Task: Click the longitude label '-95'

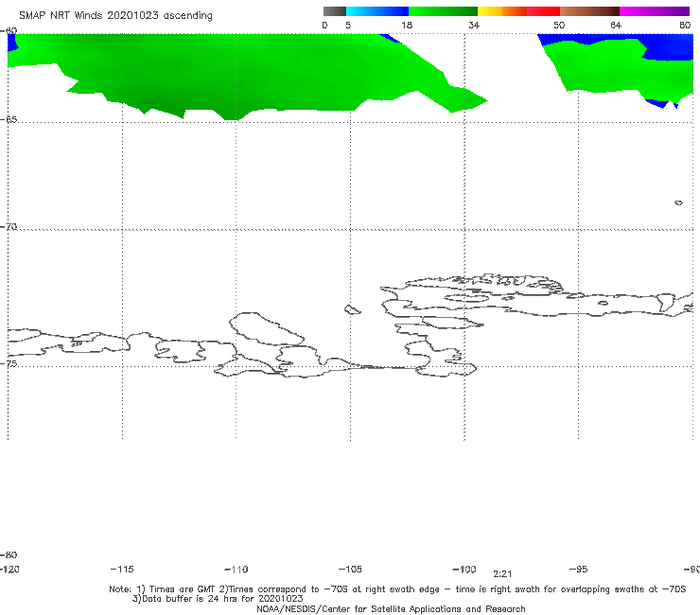Action: tap(579, 569)
